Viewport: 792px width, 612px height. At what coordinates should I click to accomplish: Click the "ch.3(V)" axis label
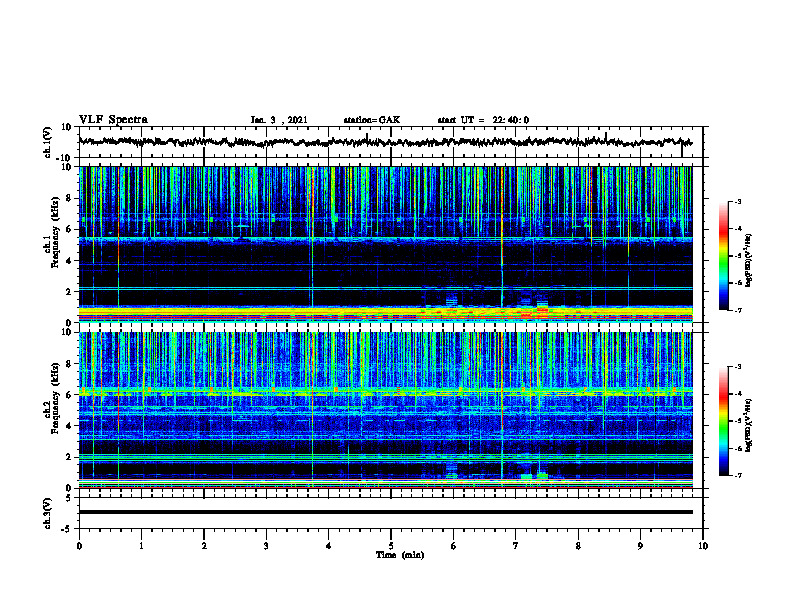point(48,514)
